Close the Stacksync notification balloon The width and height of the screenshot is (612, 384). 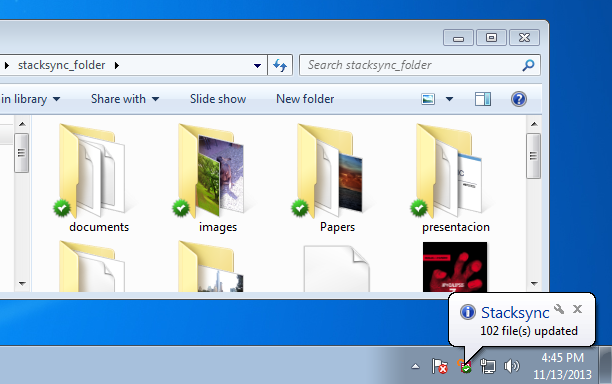[577, 309]
